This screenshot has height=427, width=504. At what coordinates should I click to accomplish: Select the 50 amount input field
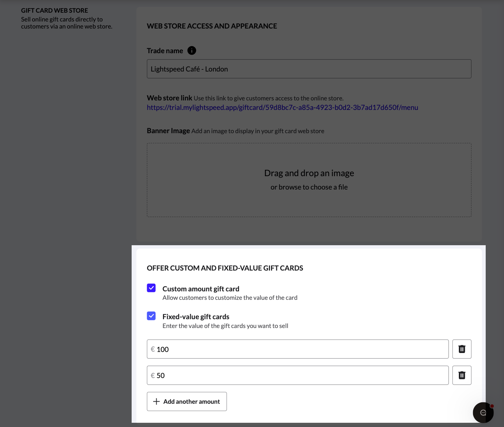(x=299, y=376)
